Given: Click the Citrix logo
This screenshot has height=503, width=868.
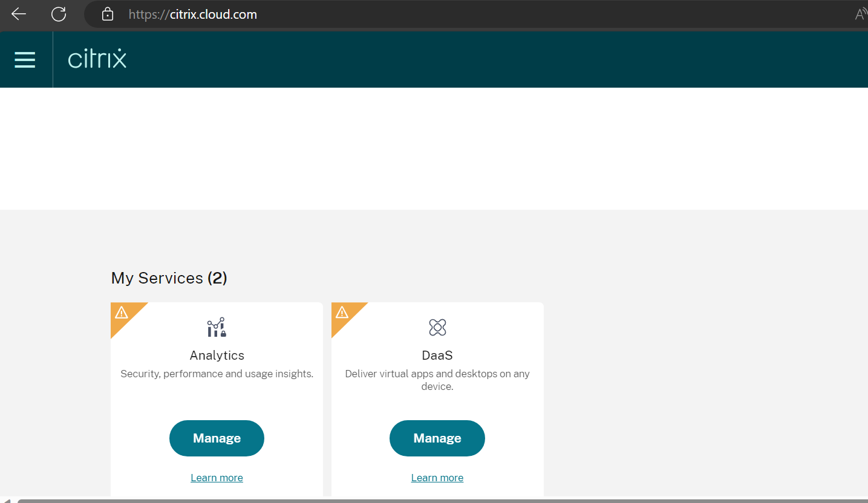Looking at the screenshot, I should point(97,59).
